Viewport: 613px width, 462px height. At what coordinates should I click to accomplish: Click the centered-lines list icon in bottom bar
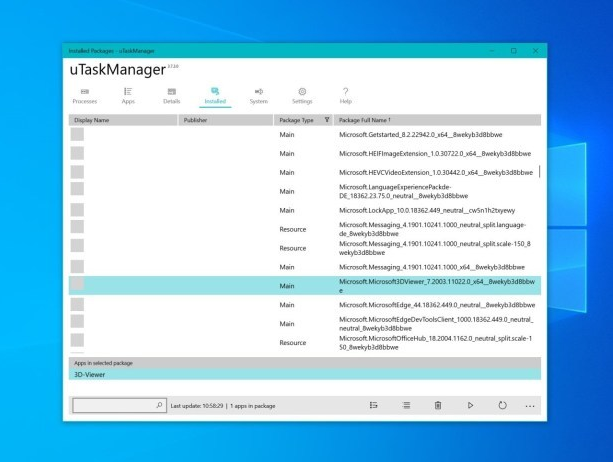(406, 405)
